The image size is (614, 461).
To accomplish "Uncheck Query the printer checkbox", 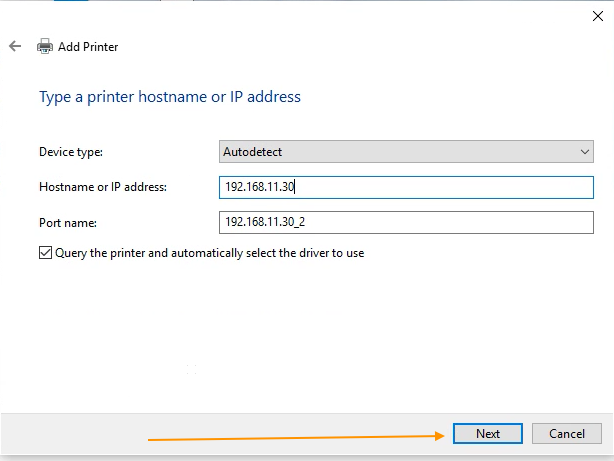I will point(45,253).
